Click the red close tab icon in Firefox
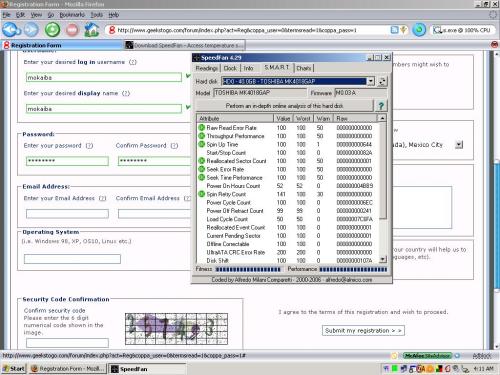Image resolution: width=500 pixels, height=375 pixels. point(495,45)
